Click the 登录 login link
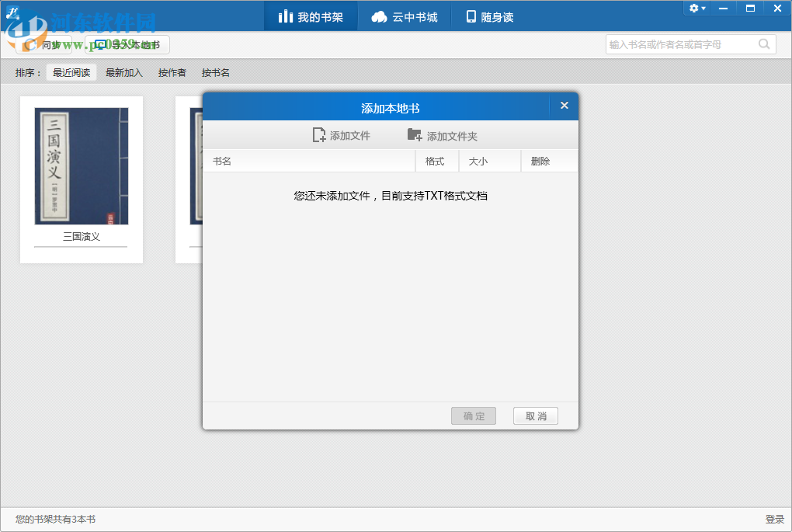Screen dimensions: 792x532 tap(776, 520)
